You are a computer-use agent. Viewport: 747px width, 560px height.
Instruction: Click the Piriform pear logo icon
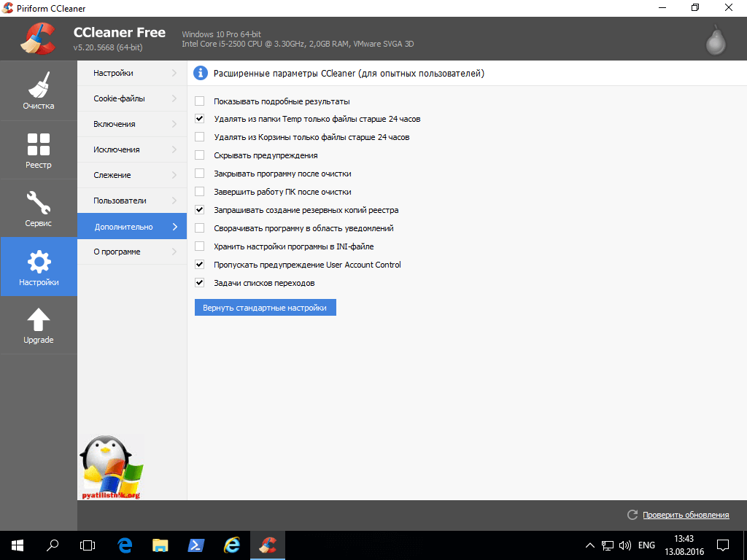point(716,41)
